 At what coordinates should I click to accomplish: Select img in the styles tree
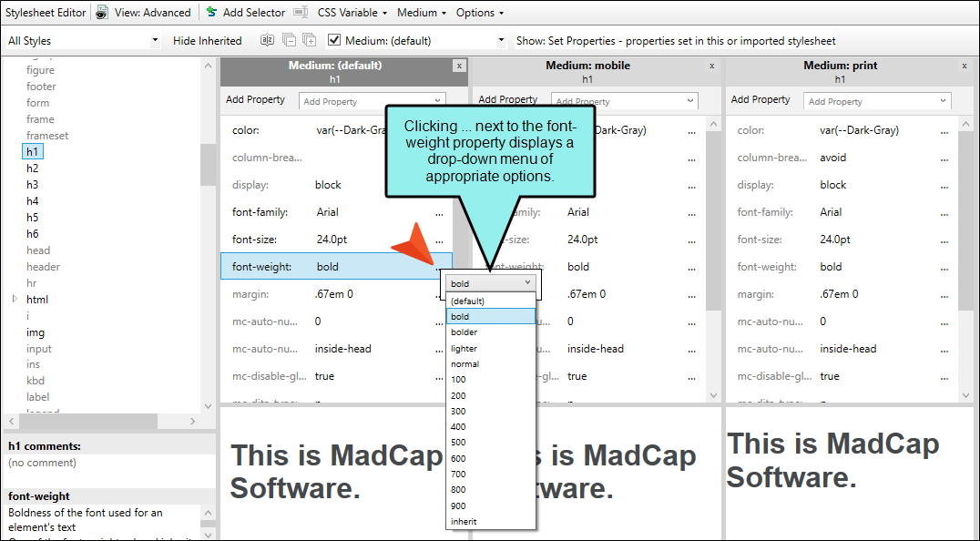coord(36,332)
